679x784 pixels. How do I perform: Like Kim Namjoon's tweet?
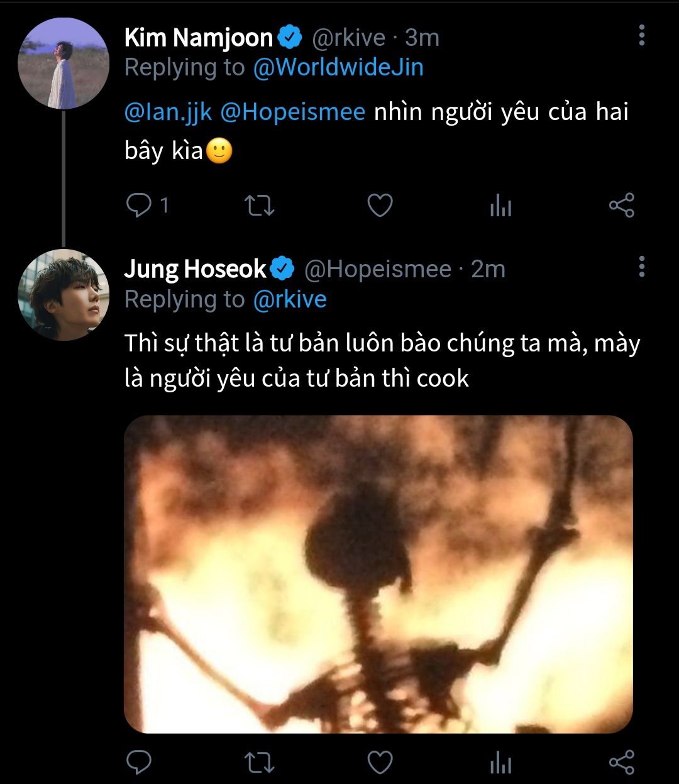(x=380, y=206)
